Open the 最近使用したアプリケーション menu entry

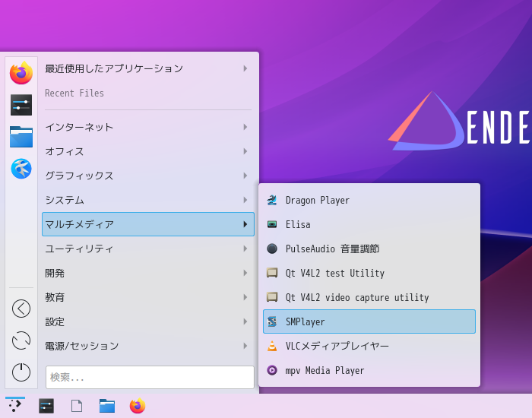148,68
